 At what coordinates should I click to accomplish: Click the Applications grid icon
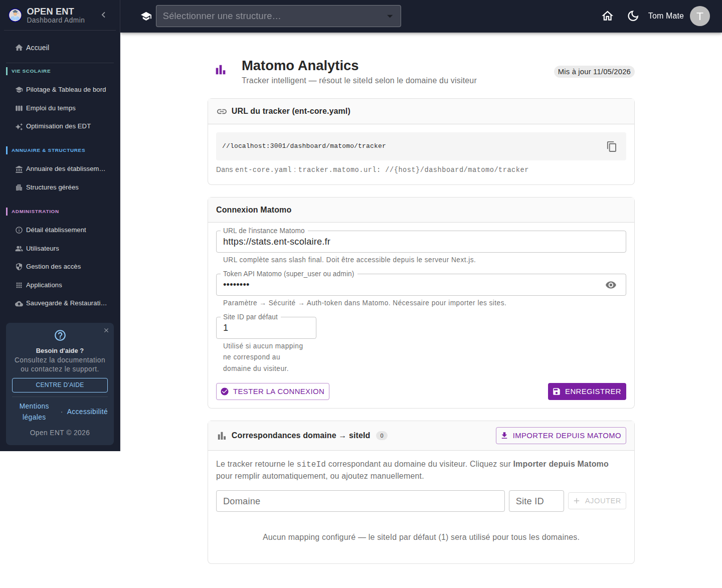[19, 285]
